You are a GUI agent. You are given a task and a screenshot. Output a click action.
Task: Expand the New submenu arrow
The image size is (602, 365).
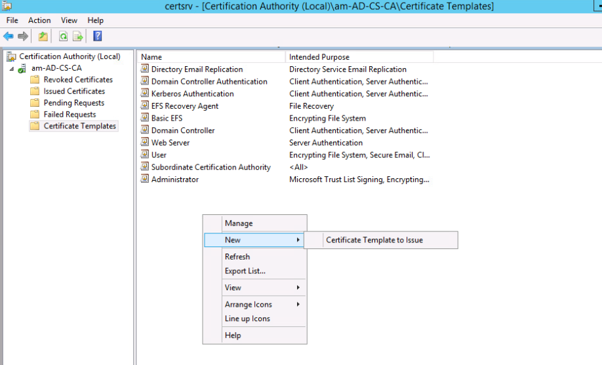coord(298,240)
